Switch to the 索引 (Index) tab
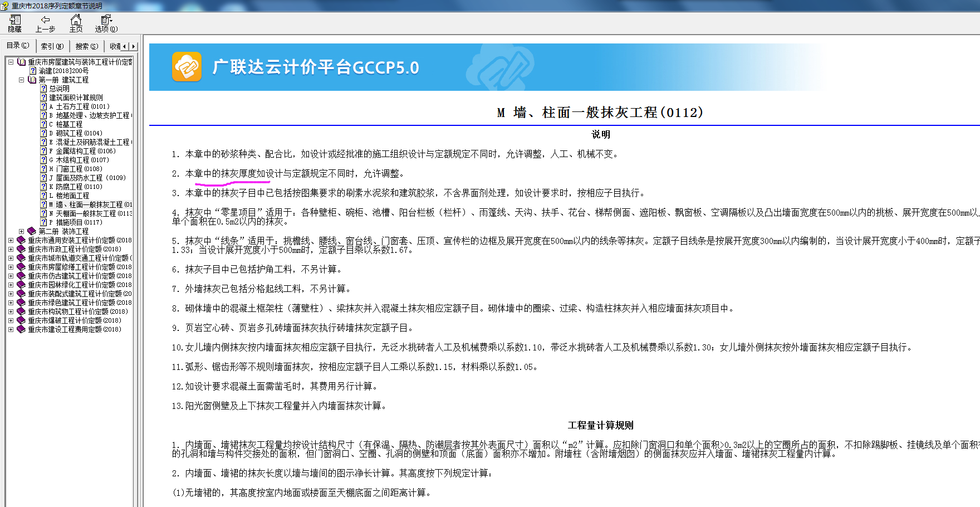The width and height of the screenshot is (980, 507). click(x=52, y=46)
